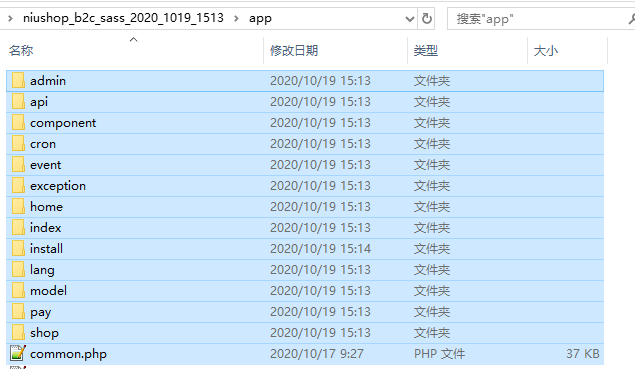
Task: Click the admin row's 文件夹 type cell
Action: click(432, 81)
